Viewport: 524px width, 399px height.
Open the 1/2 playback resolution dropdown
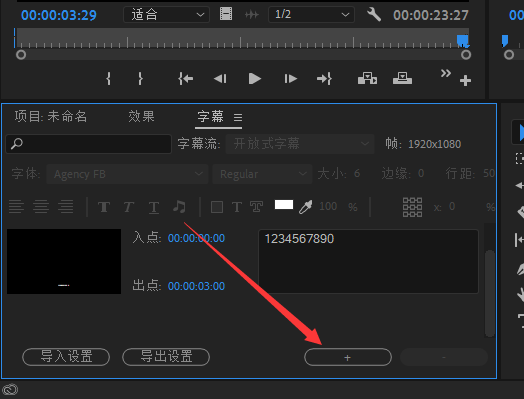click(311, 15)
